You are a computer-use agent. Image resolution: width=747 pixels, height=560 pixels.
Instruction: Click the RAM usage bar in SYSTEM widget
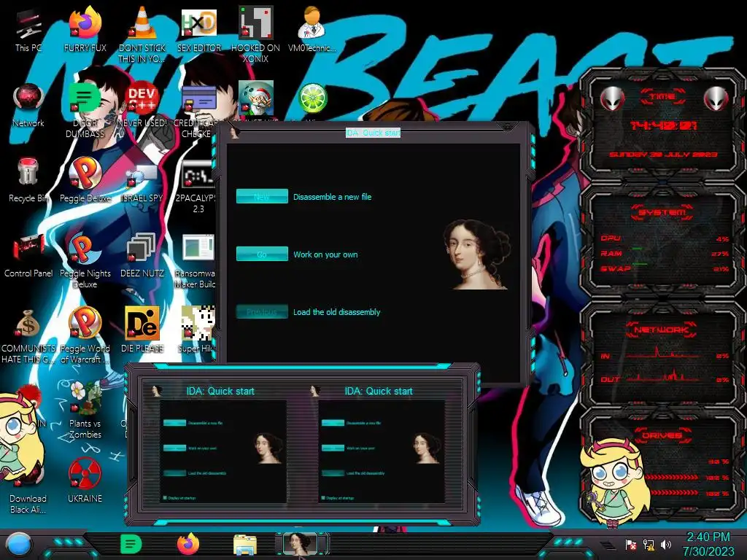coord(637,248)
